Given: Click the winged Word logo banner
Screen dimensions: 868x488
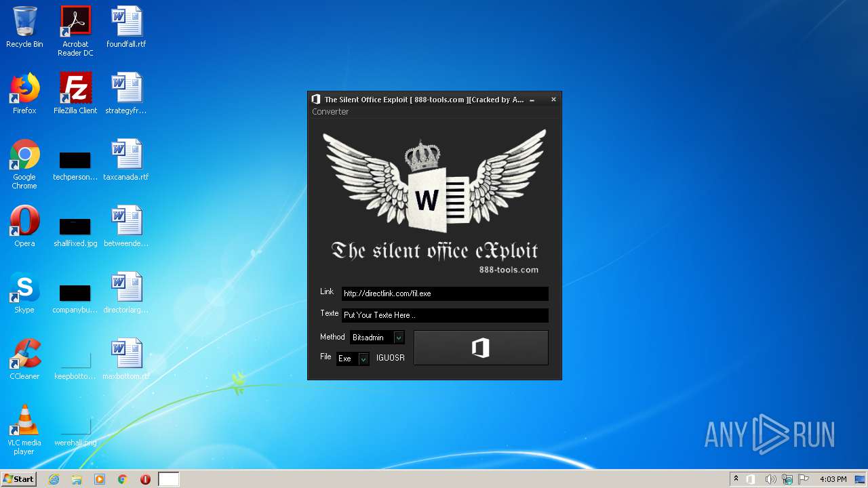Looking at the screenshot, I should coord(435,182).
